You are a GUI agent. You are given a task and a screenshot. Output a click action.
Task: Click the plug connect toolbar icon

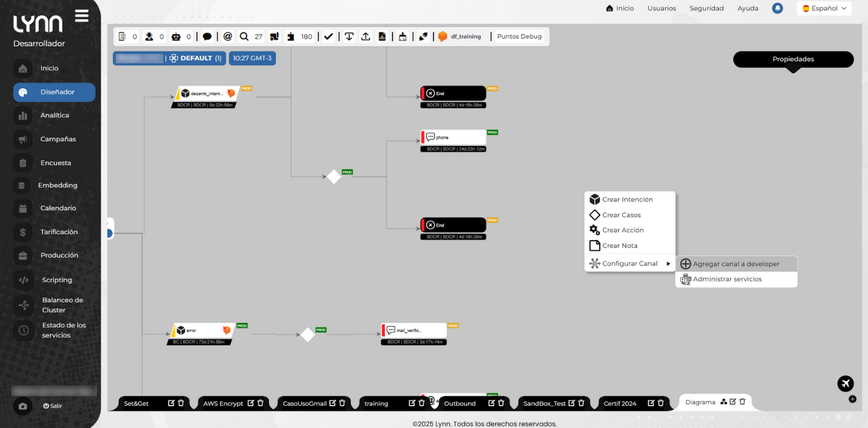(x=423, y=36)
